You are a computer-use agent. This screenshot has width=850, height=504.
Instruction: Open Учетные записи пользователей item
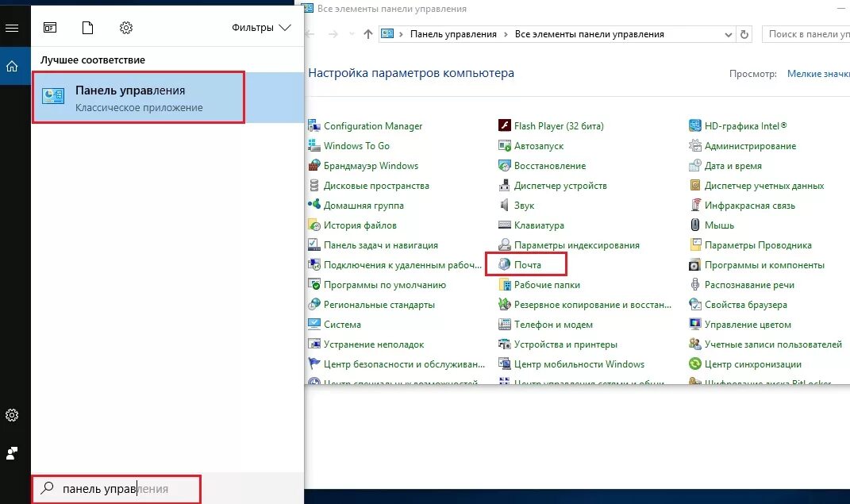click(x=765, y=344)
